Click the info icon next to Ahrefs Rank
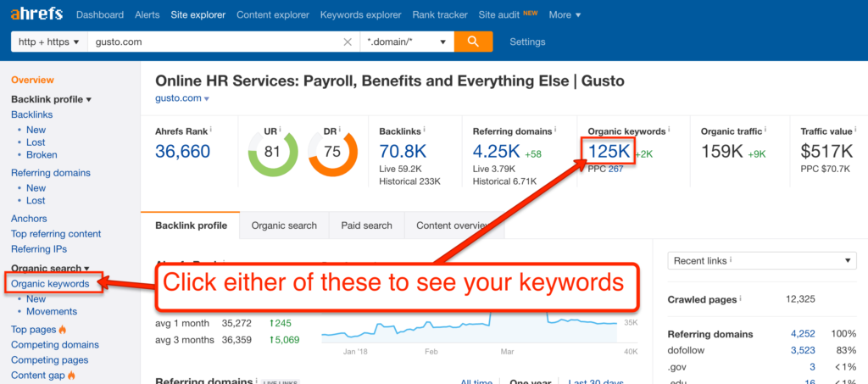868x384 pixels. pyautogui.click(x=211, y=129)
